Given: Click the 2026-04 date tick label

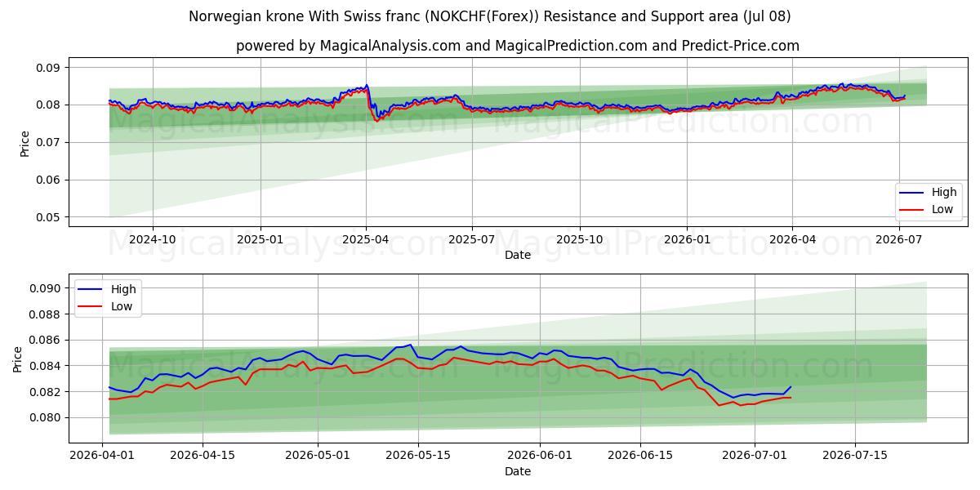Looking at the screenshot, I should (792, 239).
